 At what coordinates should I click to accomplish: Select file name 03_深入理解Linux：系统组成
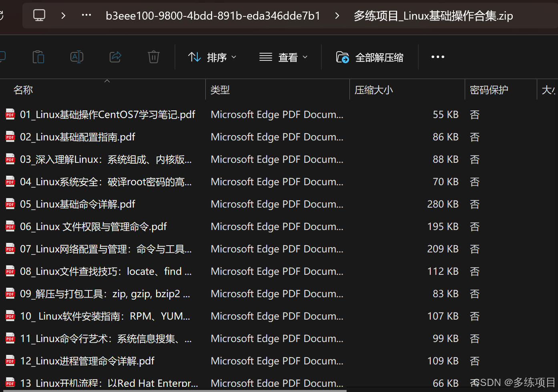click(x=106, y=160)
